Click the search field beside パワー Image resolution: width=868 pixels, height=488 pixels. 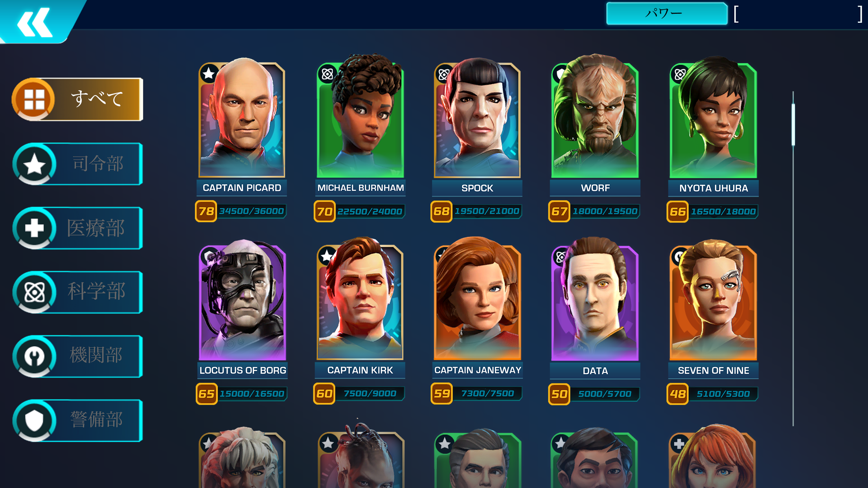pos(798,15)
